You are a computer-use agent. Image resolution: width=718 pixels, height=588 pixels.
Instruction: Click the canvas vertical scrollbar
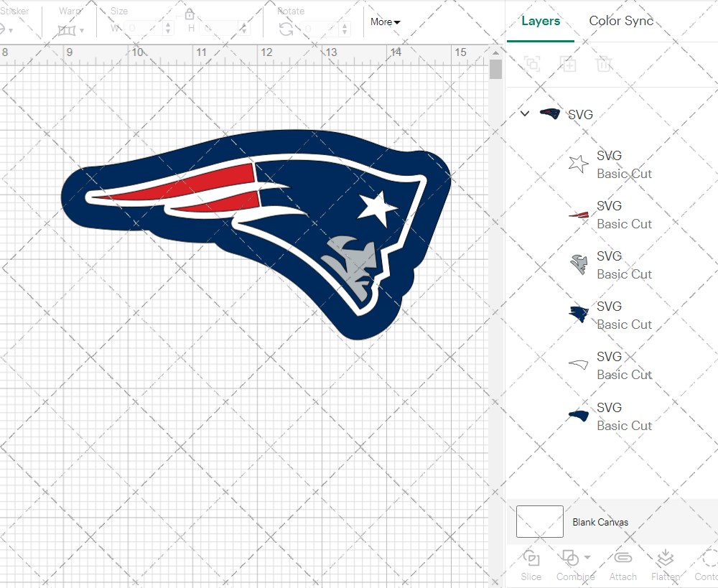tap(495, 70)
